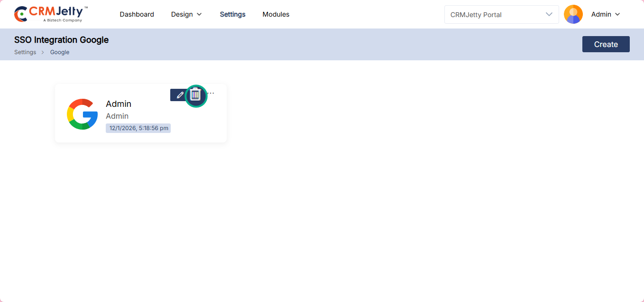The width and height of the screenshot is (644, 302).
Task: Delete the Google integration via trash icon
Action: coord(196,95)
